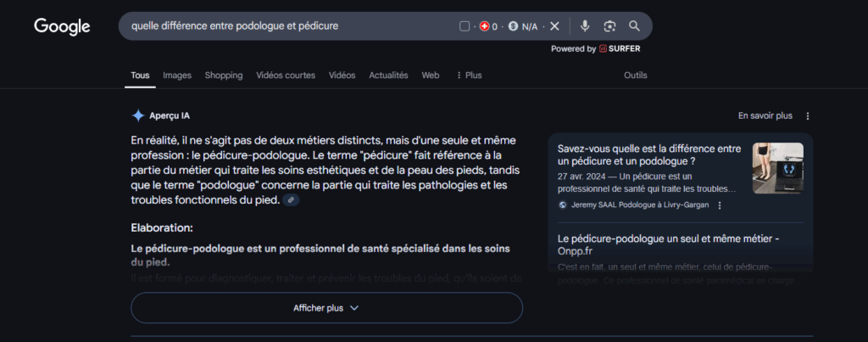This screenshot has width=868, height=342.
Task: Switch to the Web tab
Action: pyautogui.click(x=430, y=76)
